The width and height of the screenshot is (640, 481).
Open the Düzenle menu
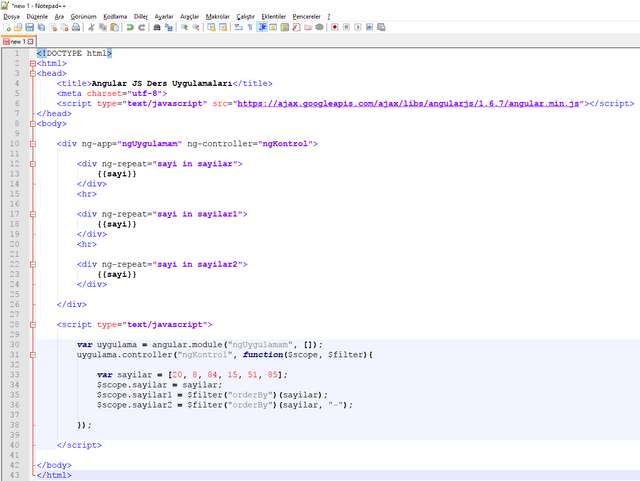37,17
